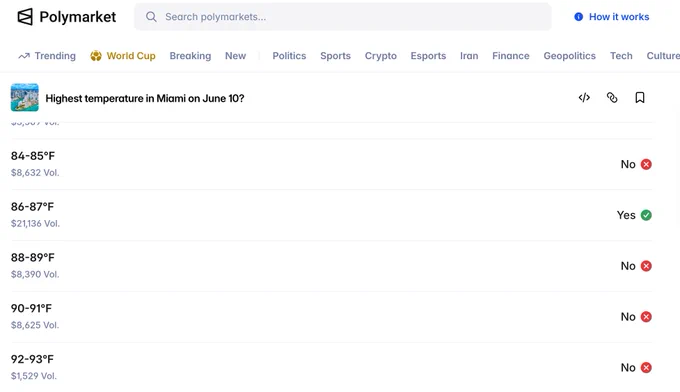Click the World Cup soccer ball icon
The height and width of the screenshot is (392, 680).
coord(96,56)
